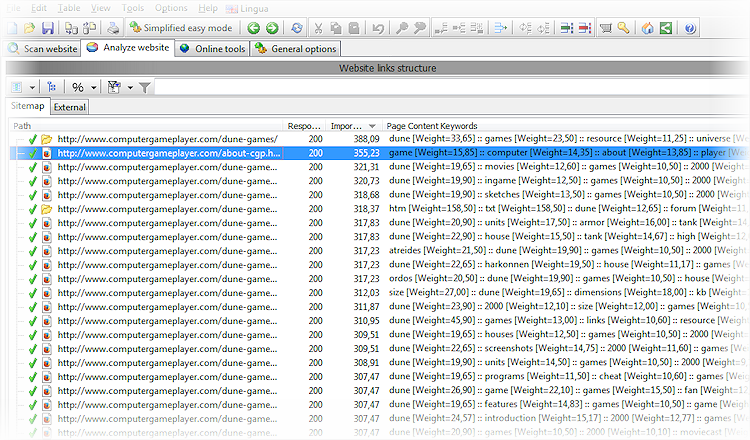Click the folder icon of the dune-games/ row

pos(46,139)
